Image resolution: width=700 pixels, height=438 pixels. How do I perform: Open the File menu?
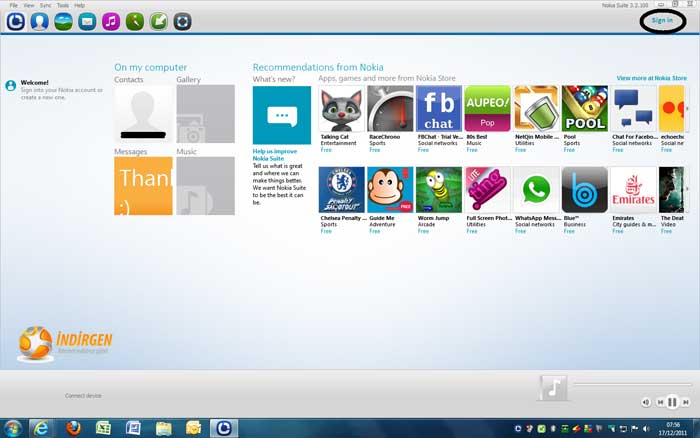pos(14,5)
